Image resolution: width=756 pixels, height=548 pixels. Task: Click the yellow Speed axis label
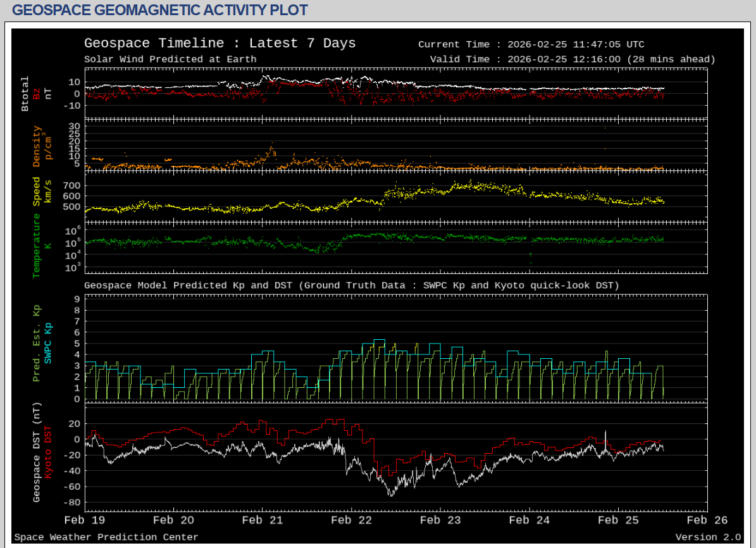click(x=37, y=191)
